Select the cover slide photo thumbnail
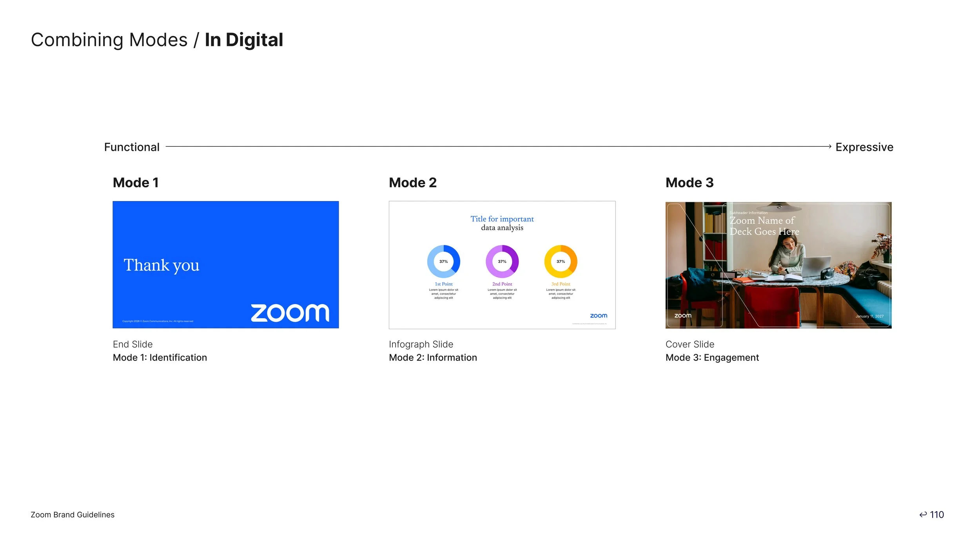980x551 pixels. pos(779,265)
